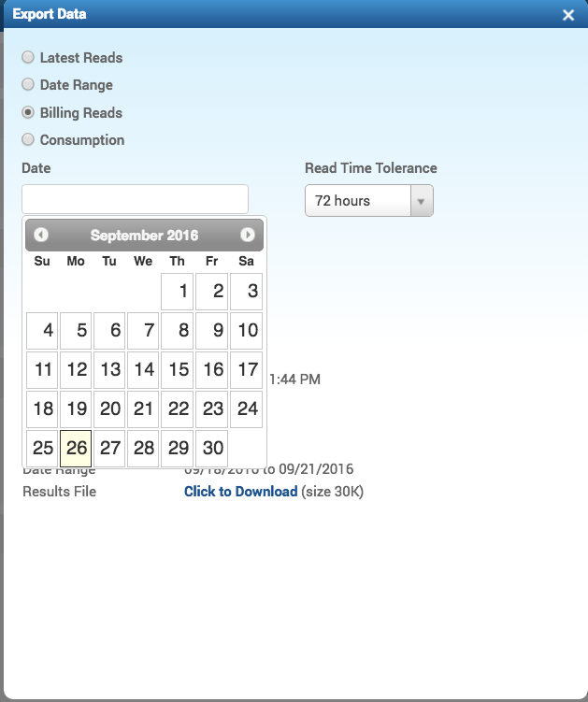Select September 25 on the calendar
588x702 pixels.
[43, 449]
